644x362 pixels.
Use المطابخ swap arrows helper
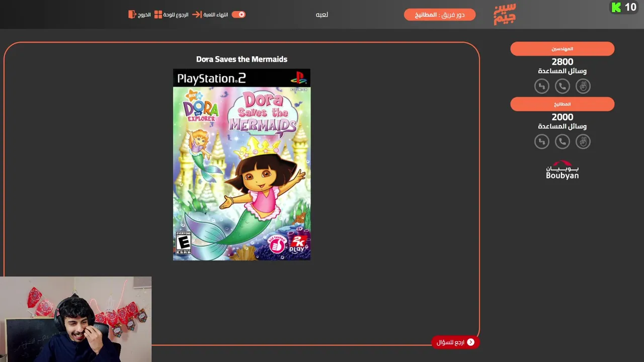point(542,142)
